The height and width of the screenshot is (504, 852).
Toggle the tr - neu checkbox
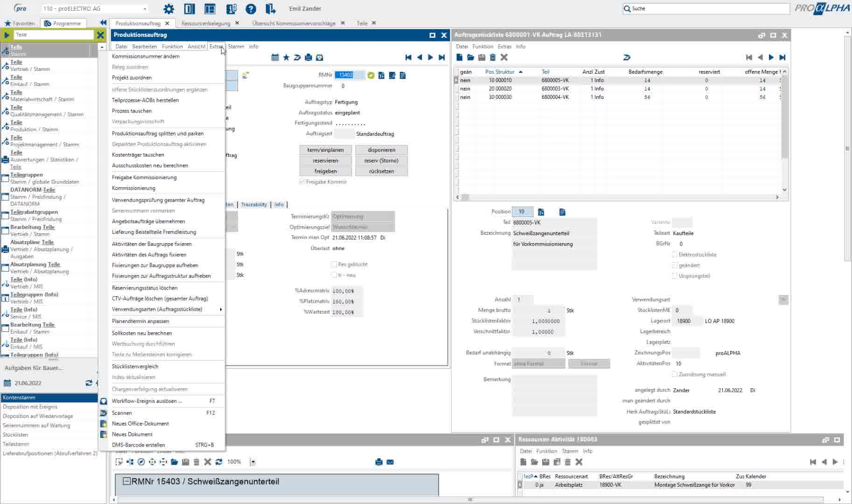[x=334, y=275]
